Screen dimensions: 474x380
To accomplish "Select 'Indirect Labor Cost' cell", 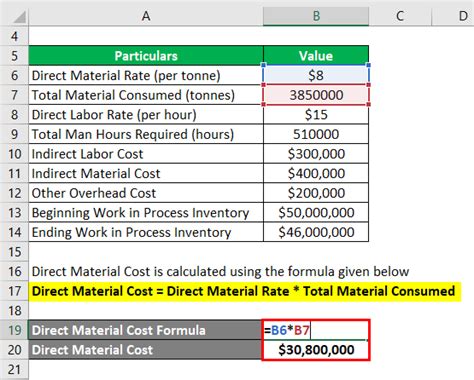I will (146, 154).
